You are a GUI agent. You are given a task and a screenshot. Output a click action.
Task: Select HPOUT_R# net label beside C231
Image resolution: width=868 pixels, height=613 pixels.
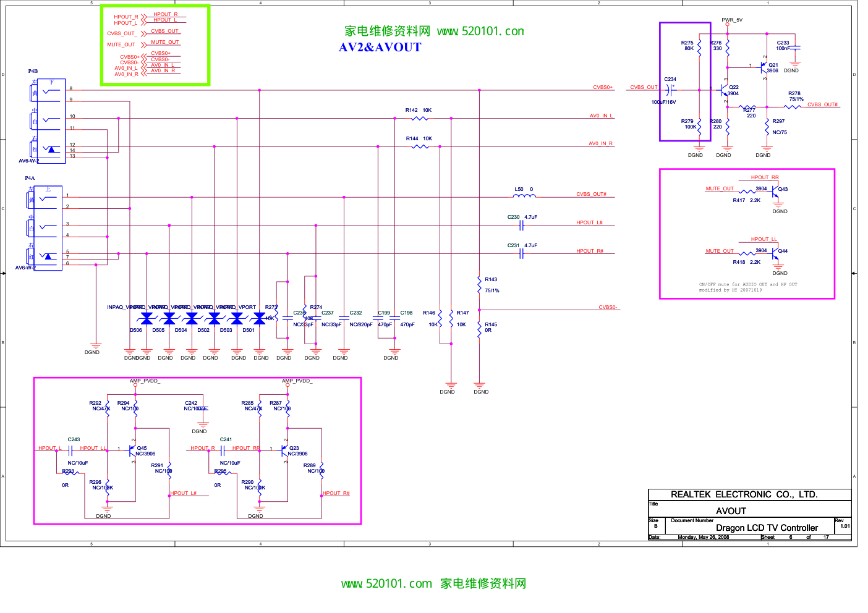pos(590,251)
